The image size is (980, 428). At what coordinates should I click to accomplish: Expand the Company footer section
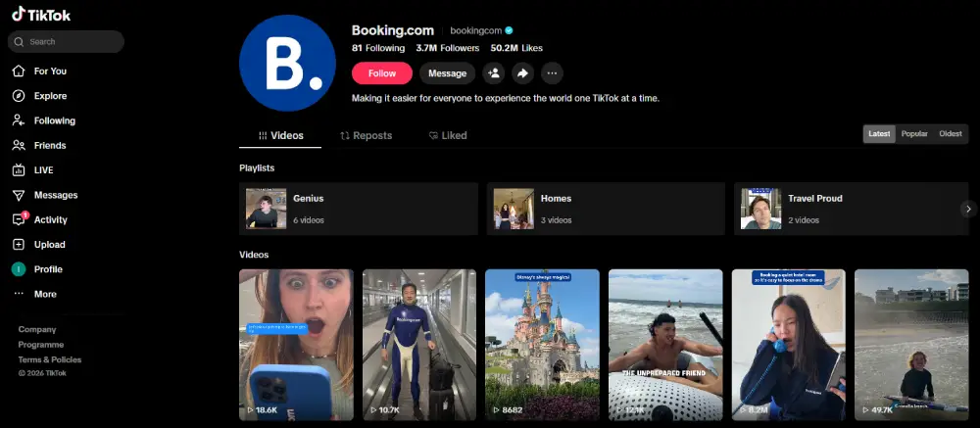pos(37,329)
